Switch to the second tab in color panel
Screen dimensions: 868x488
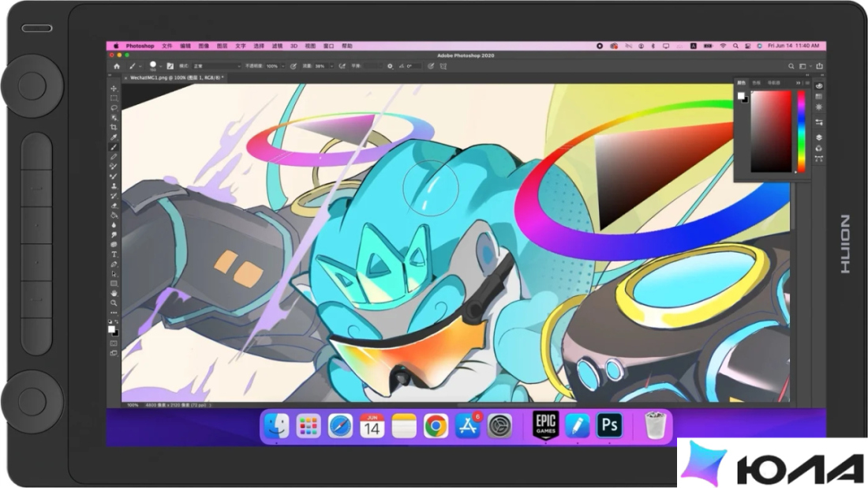(x=756, y=83)
